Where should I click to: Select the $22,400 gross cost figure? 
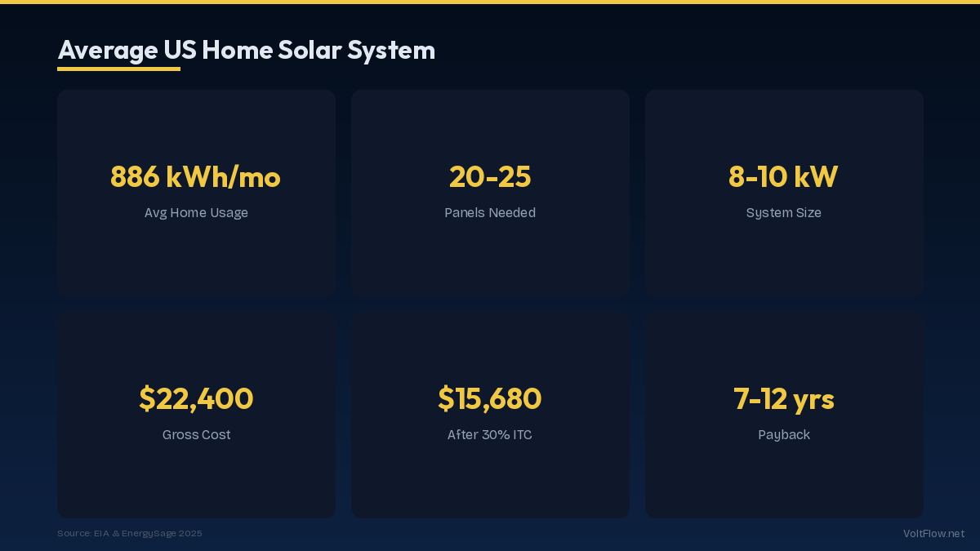coord(196,399)
